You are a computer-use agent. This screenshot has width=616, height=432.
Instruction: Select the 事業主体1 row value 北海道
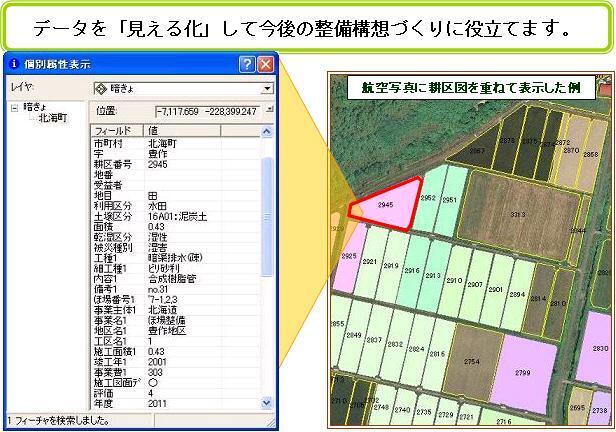[162, 310]
